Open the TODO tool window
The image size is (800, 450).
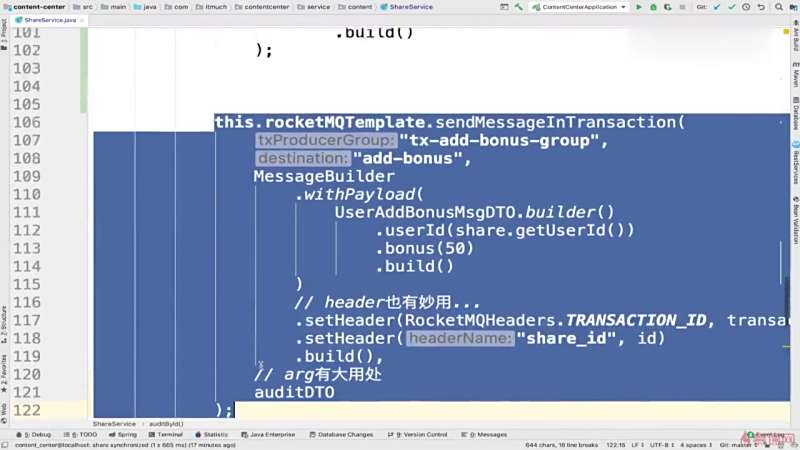[x=81, y=435]
